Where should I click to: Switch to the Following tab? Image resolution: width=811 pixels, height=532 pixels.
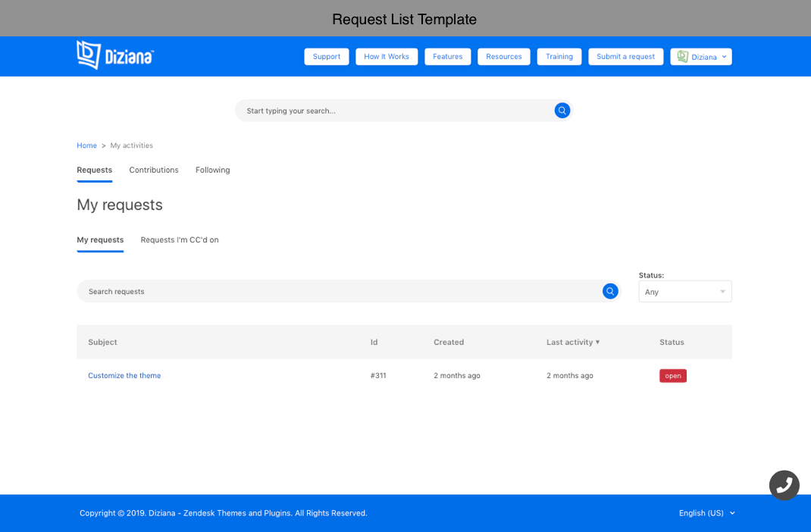pos(212,170)
